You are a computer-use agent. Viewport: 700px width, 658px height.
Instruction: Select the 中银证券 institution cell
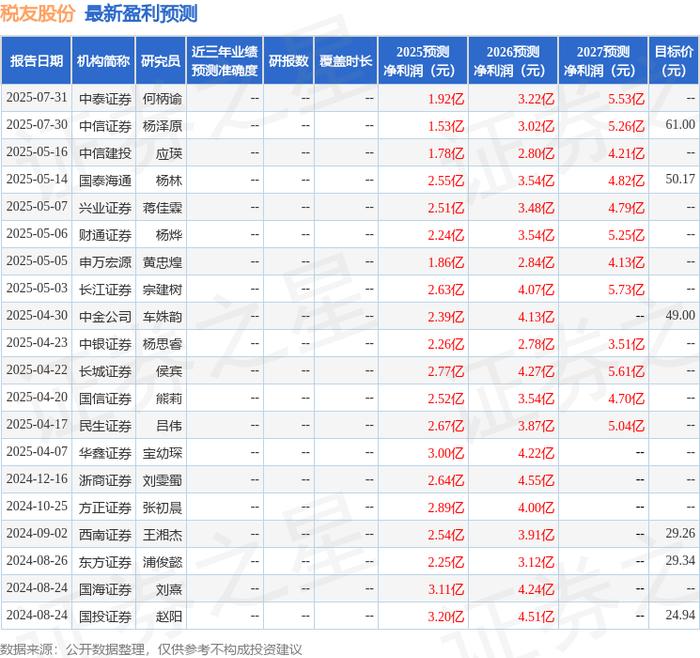pyautogui.click(x=105, y=344)
